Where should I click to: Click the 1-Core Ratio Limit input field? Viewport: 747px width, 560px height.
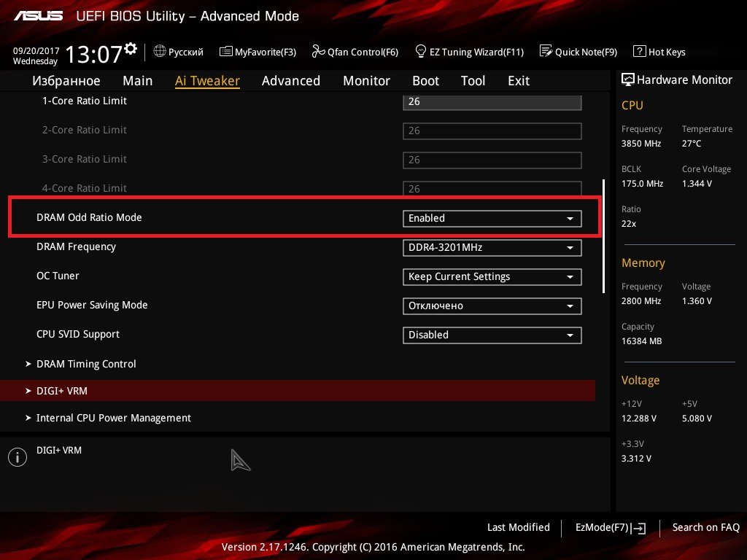tap(492, 102)
